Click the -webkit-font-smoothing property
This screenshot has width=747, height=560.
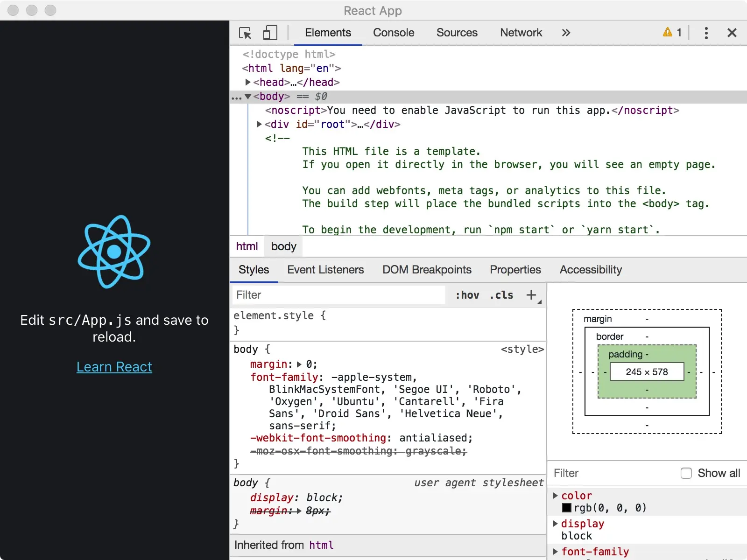click(x=318, y=438)
